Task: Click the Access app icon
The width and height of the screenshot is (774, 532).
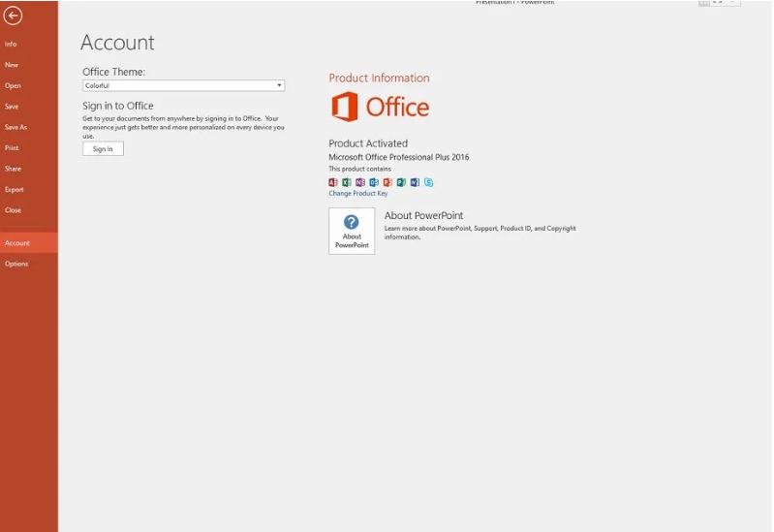Action: pyautogui.click(x=333, y=182)
